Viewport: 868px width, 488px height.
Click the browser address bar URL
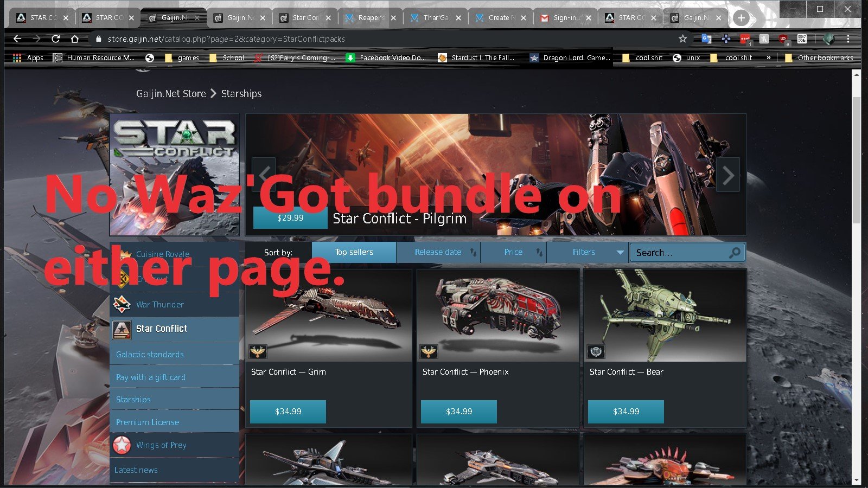226,39
